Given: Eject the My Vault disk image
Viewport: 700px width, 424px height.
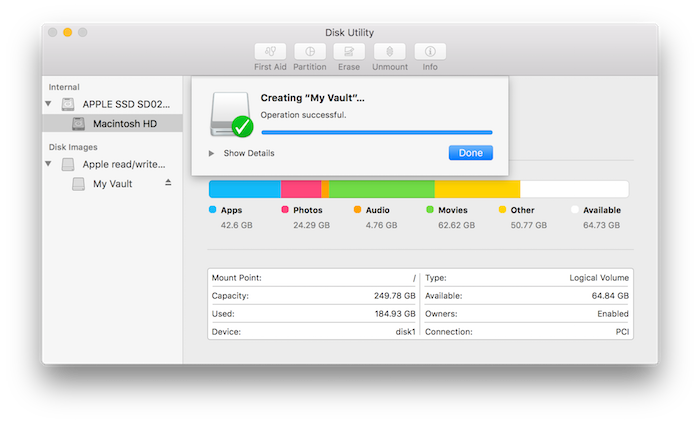Looking at the screenshot, I should pos(168,183).
